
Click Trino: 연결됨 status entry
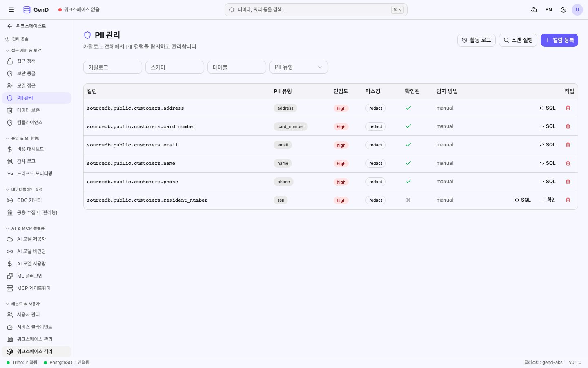tap(22, 362)
